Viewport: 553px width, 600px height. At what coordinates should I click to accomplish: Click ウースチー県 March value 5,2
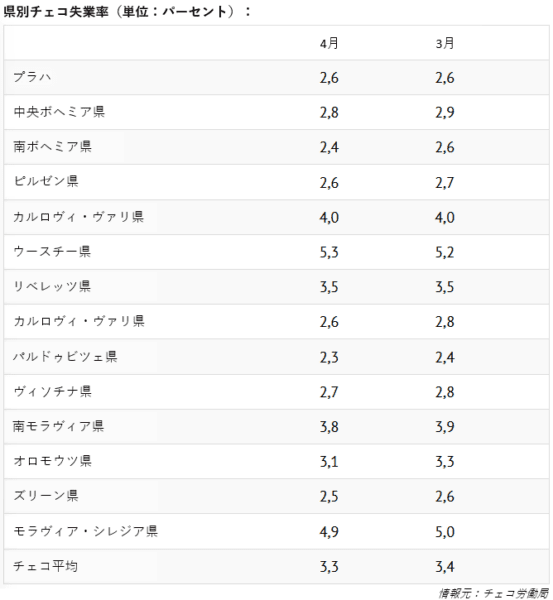445,252
